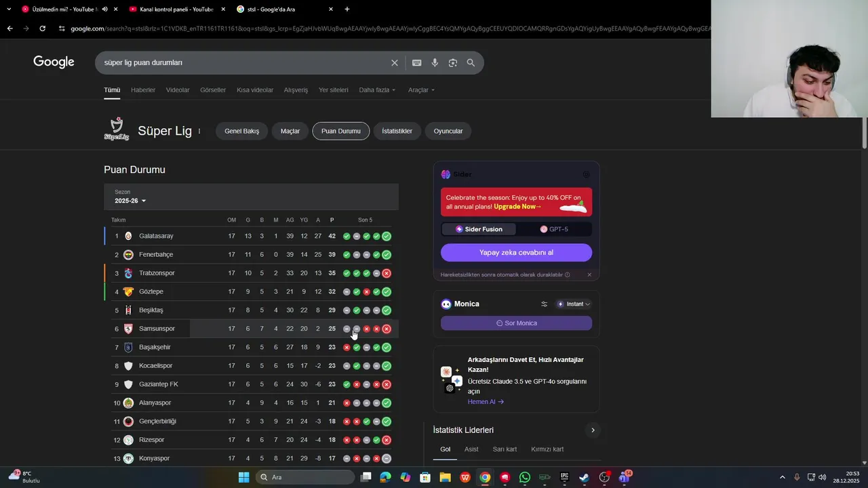The width and height of the screenshot is (868, 488).
Task: Open Galatasaray team logo
Action: click(128, 236)
